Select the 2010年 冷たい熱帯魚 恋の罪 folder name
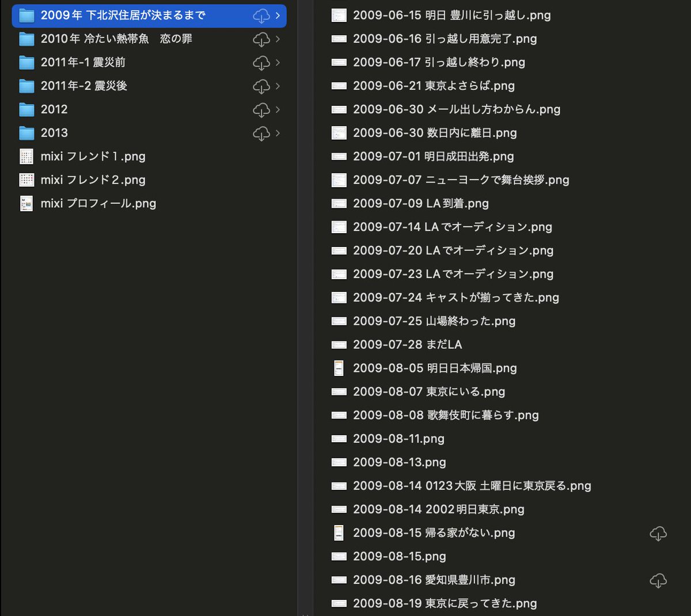Screen dimensions: 691x616 coord(116,39)
